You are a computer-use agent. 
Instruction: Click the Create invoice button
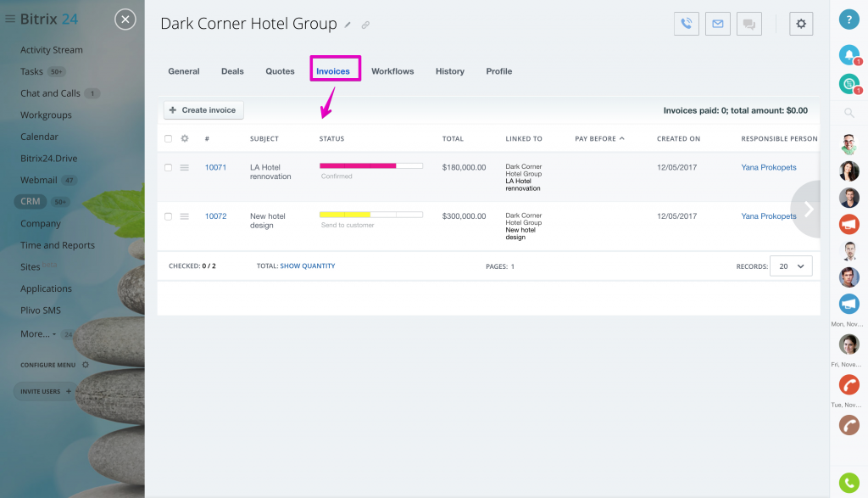click(203, 110)
